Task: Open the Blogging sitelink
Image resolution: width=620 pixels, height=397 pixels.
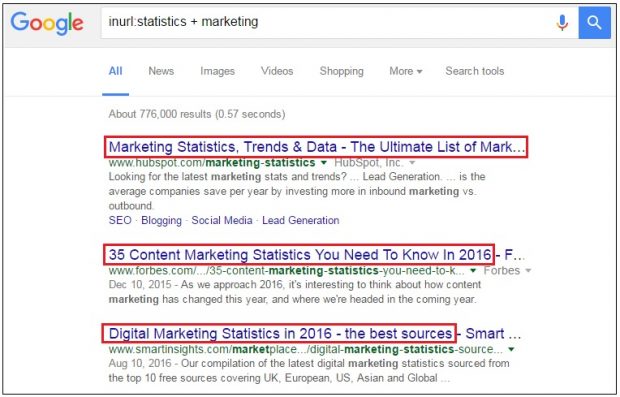Action: pyautogui.click(x=161, y=220)
